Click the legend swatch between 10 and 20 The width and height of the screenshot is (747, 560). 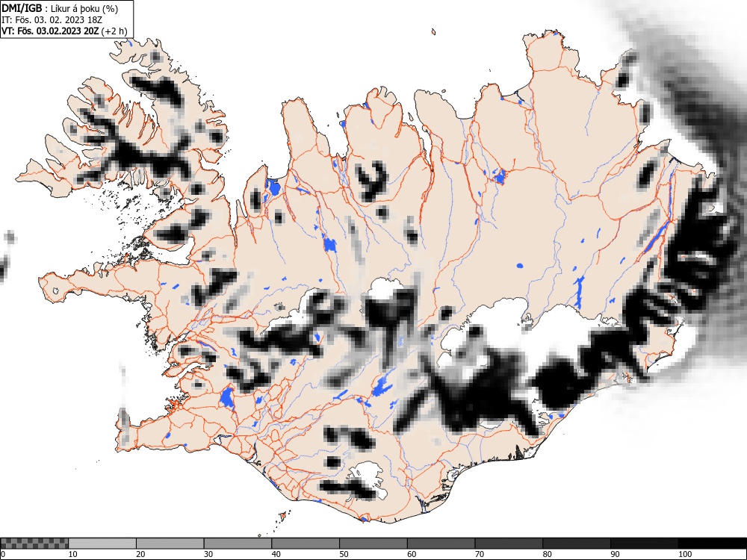[x=102, y=544]
